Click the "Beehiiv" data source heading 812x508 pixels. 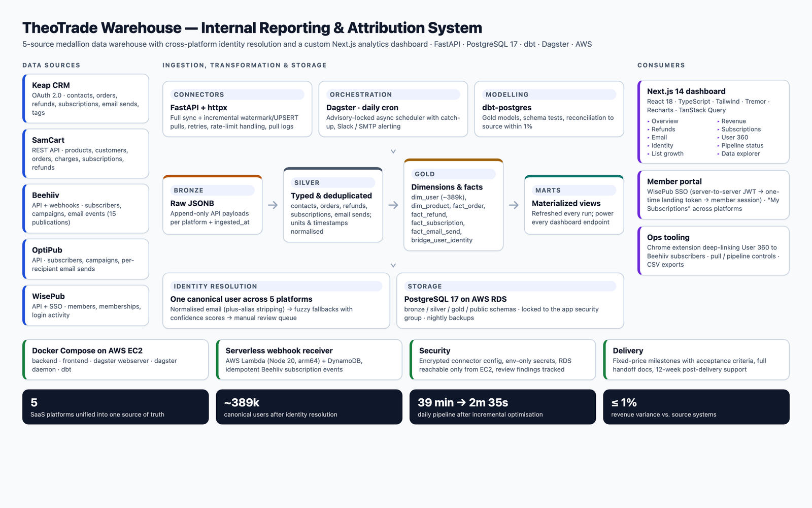coord(46,195)
